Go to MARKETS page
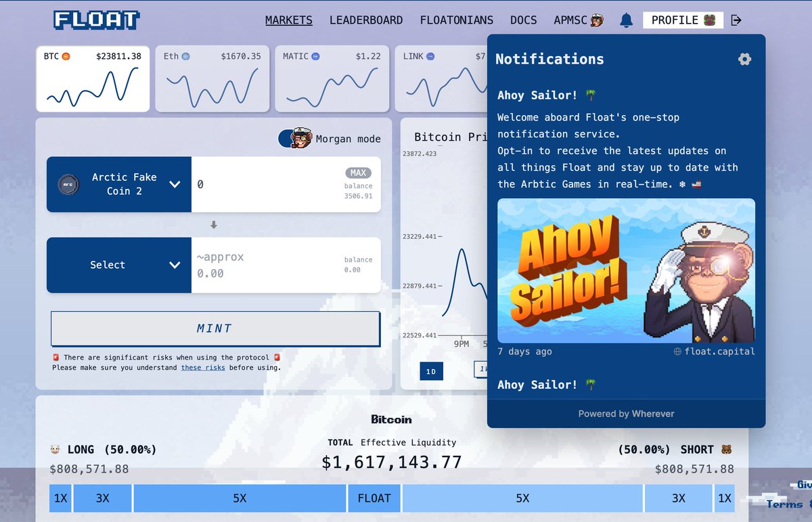Image resolution: width=812 pixels, height=522 pixels. [289, 20]
